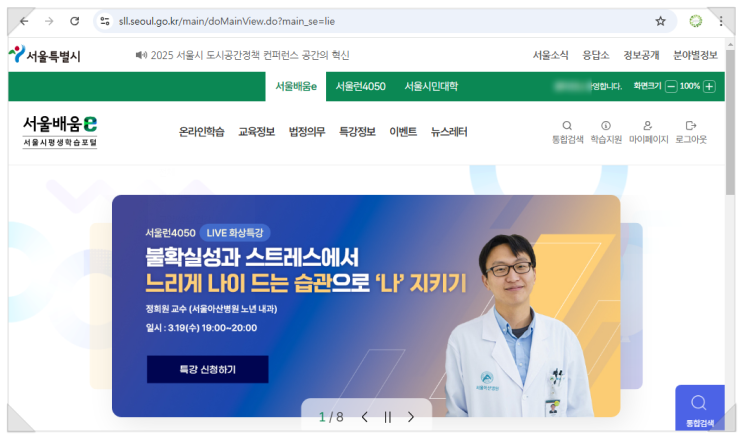Viewport: 743px width, 439px height.
Task: Open 학습지원 info icon
Action: (606, 126)
